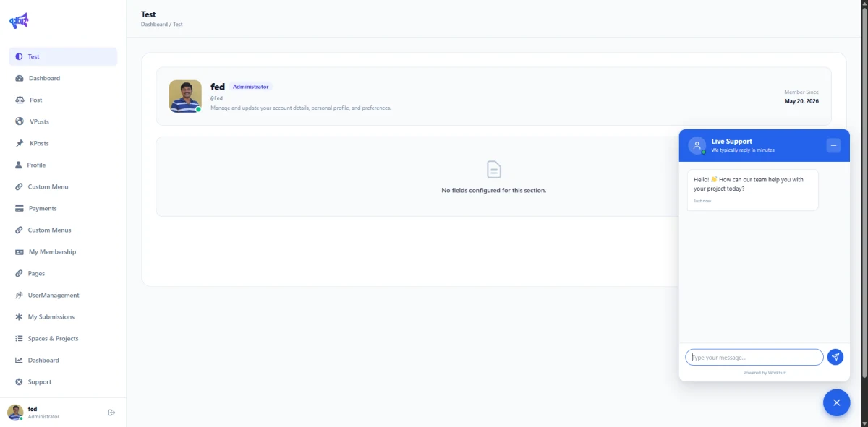Click the small user avatar at sidebar bottom

coord(15,413)
